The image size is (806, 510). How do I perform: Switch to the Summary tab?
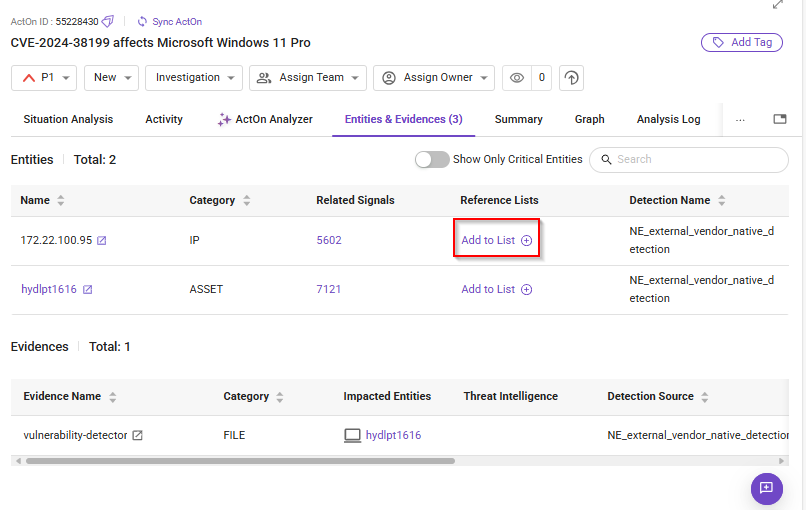(518, 119)
